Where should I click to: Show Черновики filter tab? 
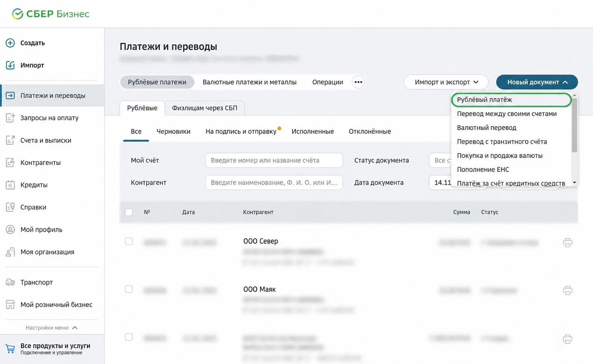173,132
